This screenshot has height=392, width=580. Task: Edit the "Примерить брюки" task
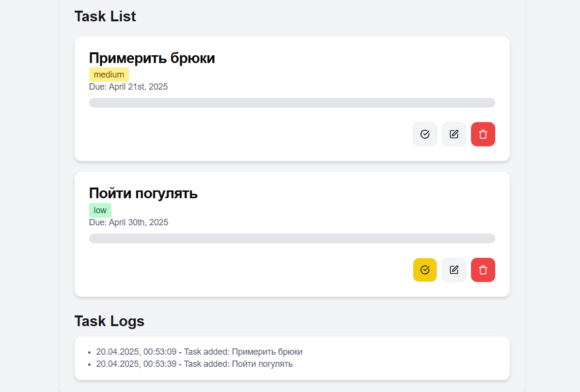[x=454, y=134]
